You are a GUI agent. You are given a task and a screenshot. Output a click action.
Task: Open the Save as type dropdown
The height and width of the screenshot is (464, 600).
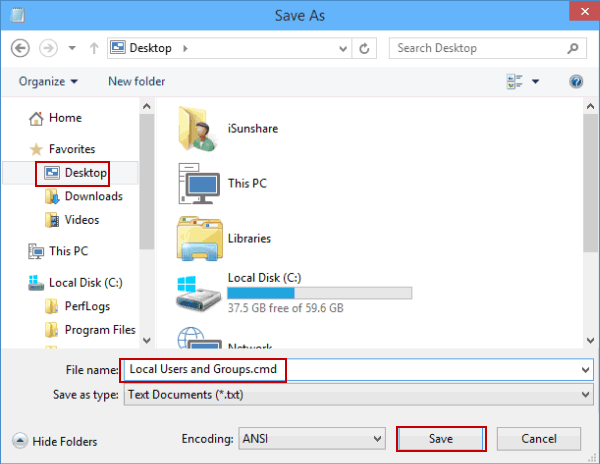click(356, 395)
